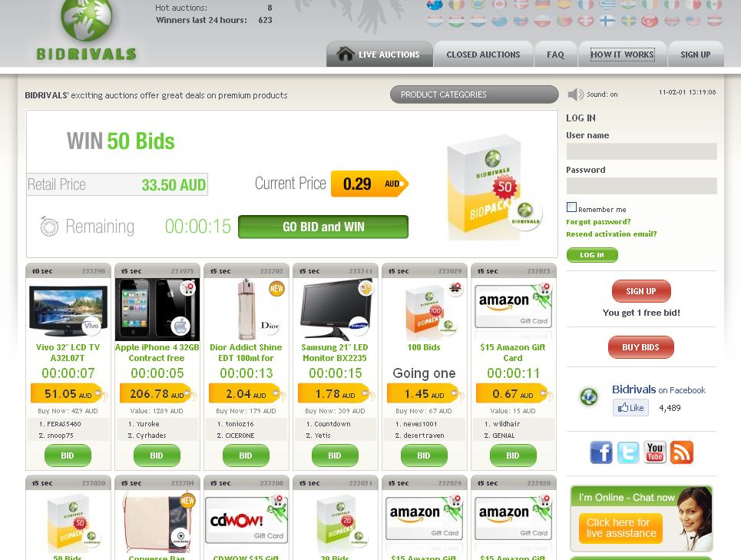Image resolution: width=741 pixels, height=560 pixels.
Task: Tick the Remember me checkbox
Action: [571, 207]
